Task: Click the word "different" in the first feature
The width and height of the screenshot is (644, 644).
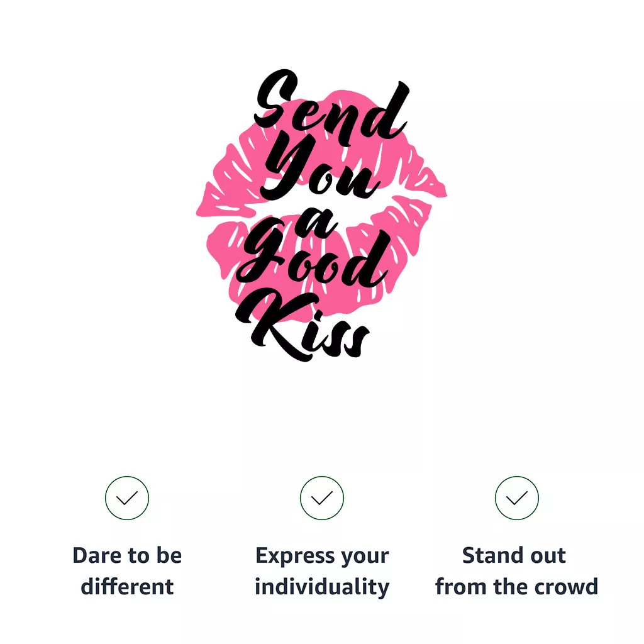Action: pyautogui.click(x=127, y=587)
